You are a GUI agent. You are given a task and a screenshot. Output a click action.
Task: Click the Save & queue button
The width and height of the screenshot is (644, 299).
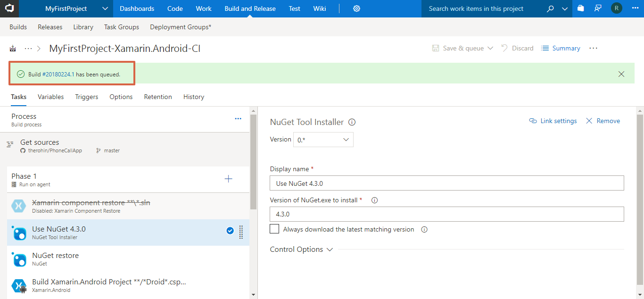click(458, 48)
